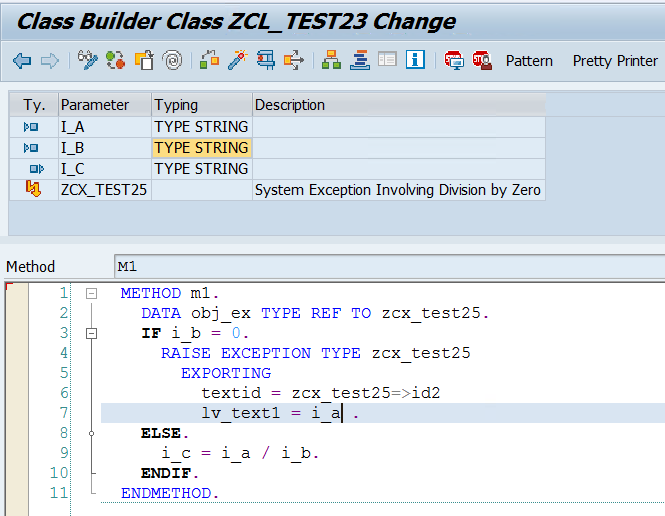Screen dimensions: 665x516
Task: Click the EXPORTING keyword on line 5
Action: [226, 374]
